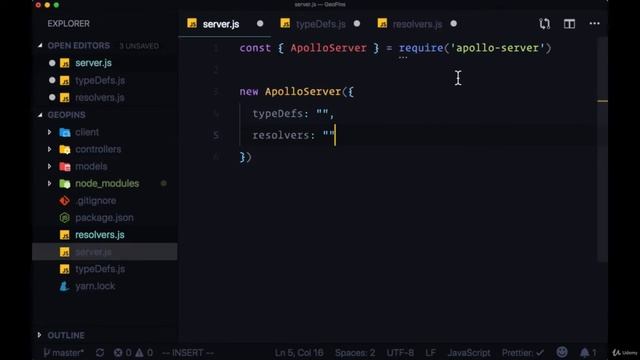Split the editor with the split icon
640x360 pixels.
pyautogui.click(x=569, y=24)
